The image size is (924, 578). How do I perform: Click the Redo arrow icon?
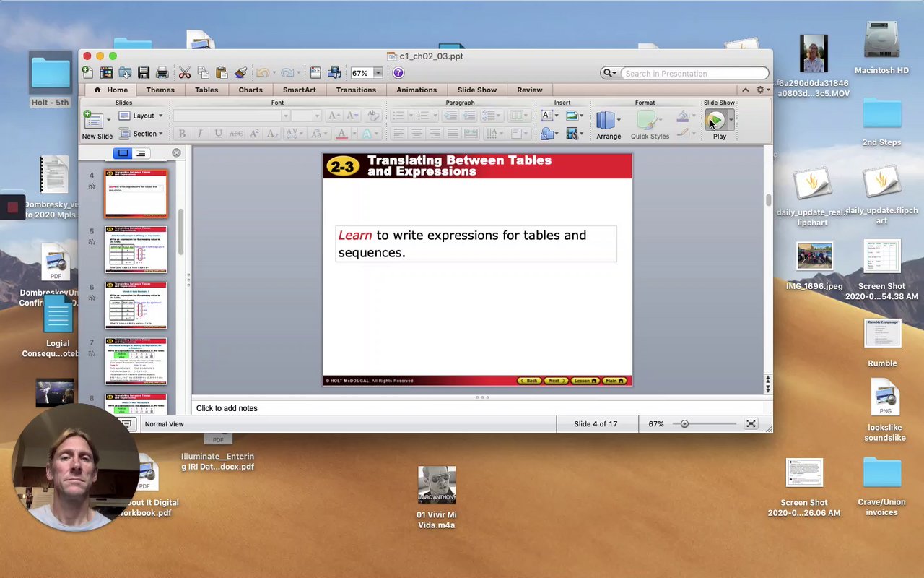[287, 73]
